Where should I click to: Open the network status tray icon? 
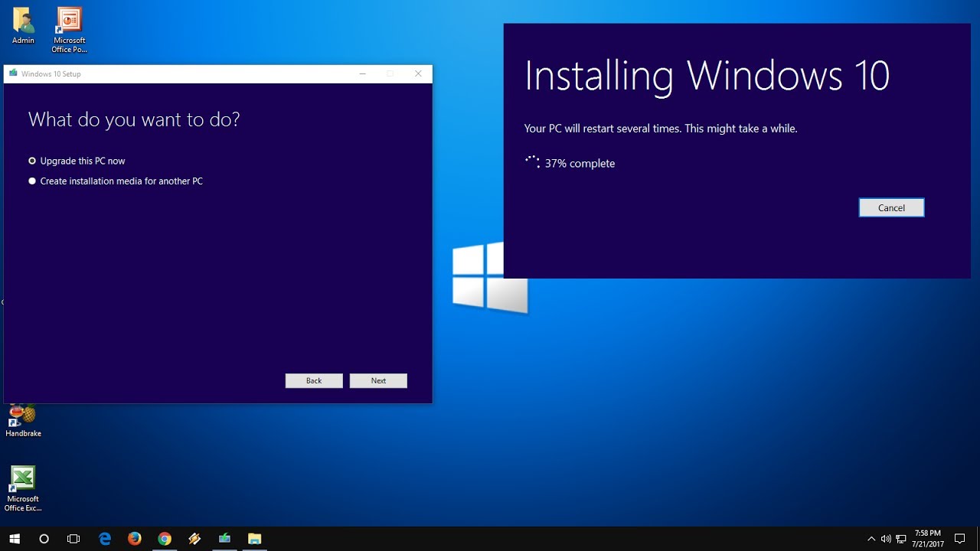pos(900,539)
